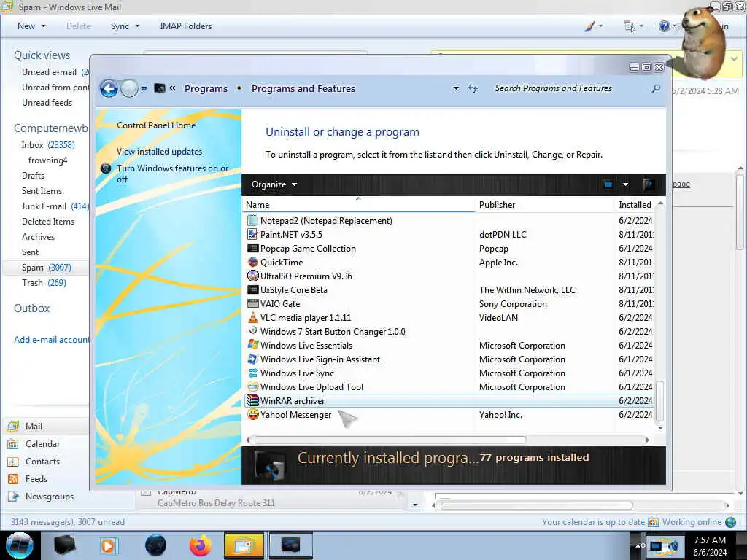Click the help icon in Organize toolbar
Image resolution: width=747 pixels, height=560 pixels.
649,184
